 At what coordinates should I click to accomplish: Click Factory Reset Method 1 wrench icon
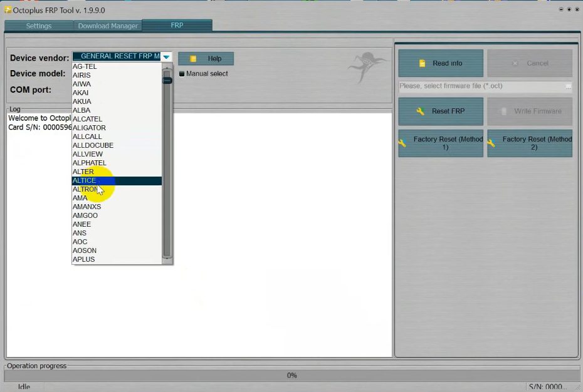pos(402,143)
